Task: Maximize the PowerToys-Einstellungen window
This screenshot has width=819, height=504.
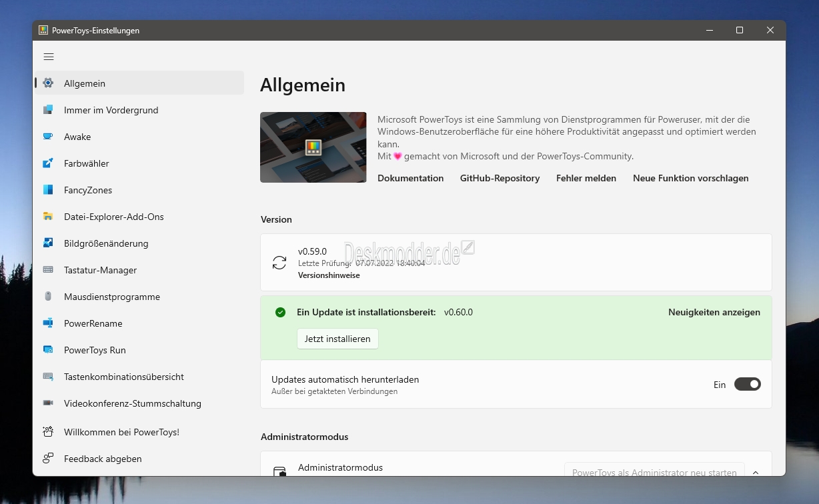Action: tap(740, 30)
